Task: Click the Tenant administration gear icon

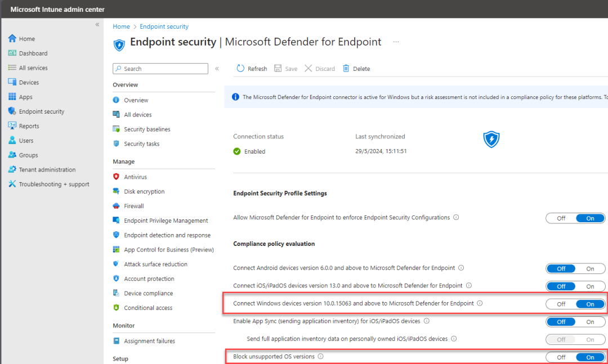Action: pos(12,169)
